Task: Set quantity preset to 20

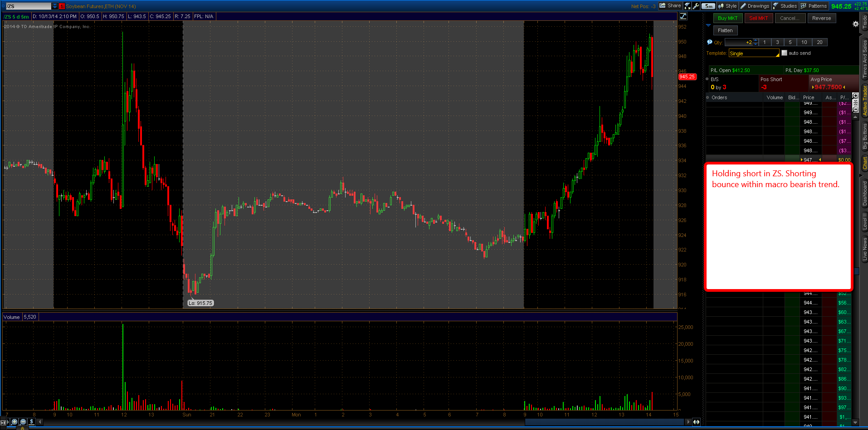Action: [819, 42]
